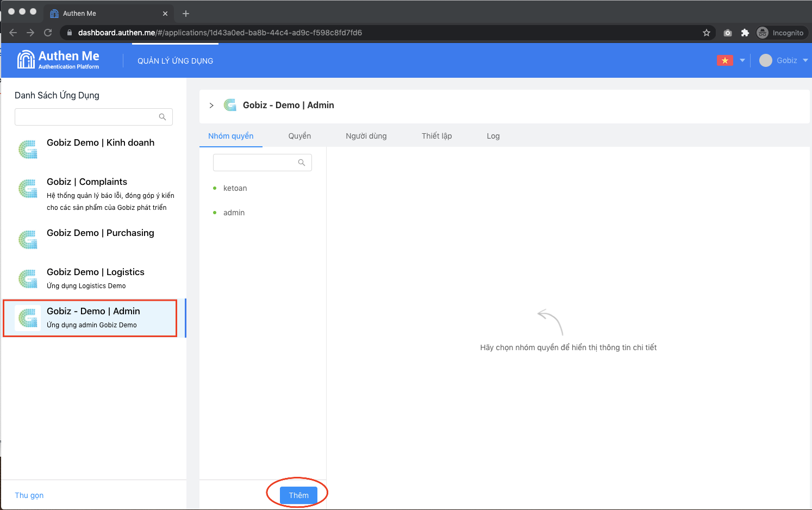Open the language dropdown arrow beside the flag
The width and height of the screenshot is (812, 510).
point(742,60)
